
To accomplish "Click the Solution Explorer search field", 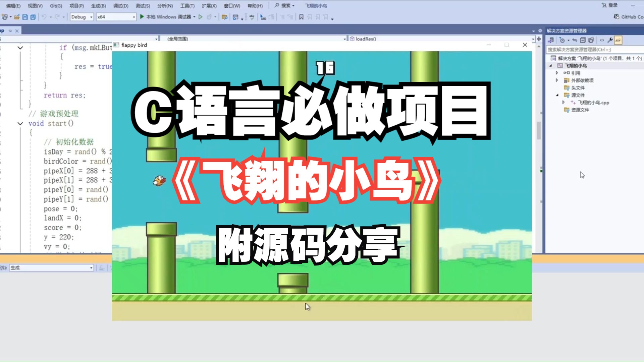I will pos(595,50).
